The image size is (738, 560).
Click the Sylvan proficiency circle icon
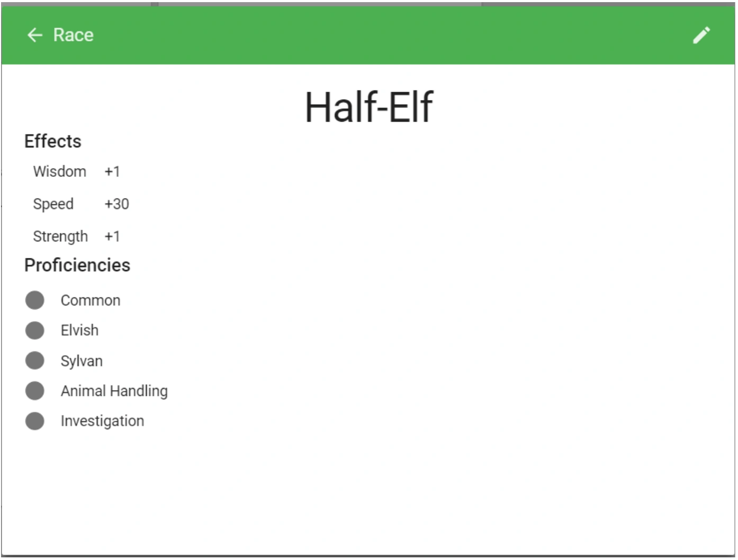click(35, 362)
